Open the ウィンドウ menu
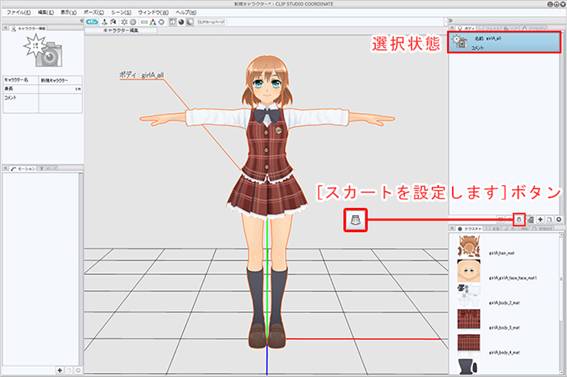The width and height of the screenshot is (567, 377). (x=153, y=12)
